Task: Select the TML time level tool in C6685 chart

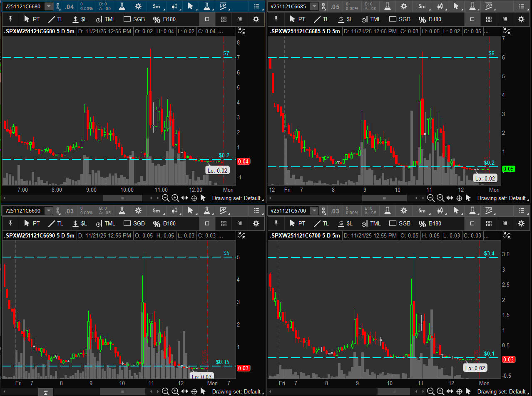Action: point(371,19)
